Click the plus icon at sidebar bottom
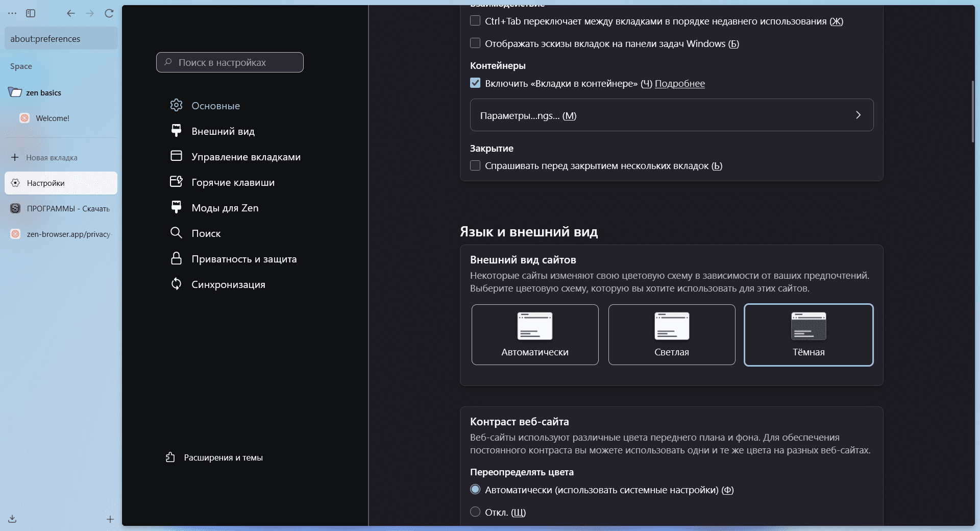The width and height of the screenshot is (980, 531). (110, 519)
